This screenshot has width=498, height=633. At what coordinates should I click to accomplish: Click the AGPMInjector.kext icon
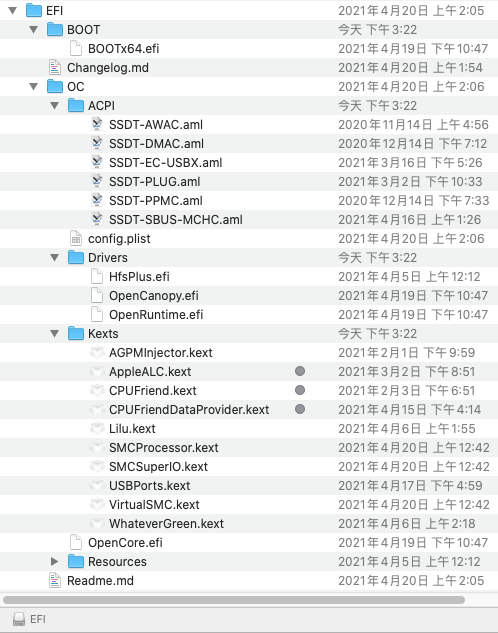tap(97, 352)
